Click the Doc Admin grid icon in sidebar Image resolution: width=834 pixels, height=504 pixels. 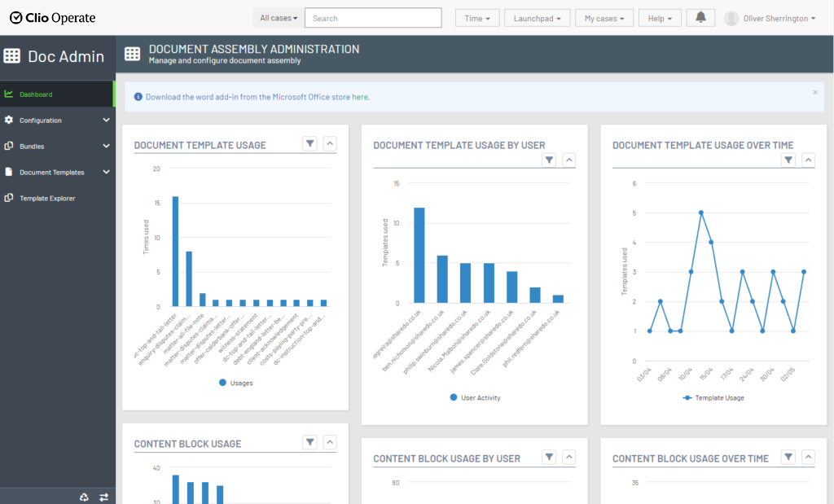[x=12, y=56]
